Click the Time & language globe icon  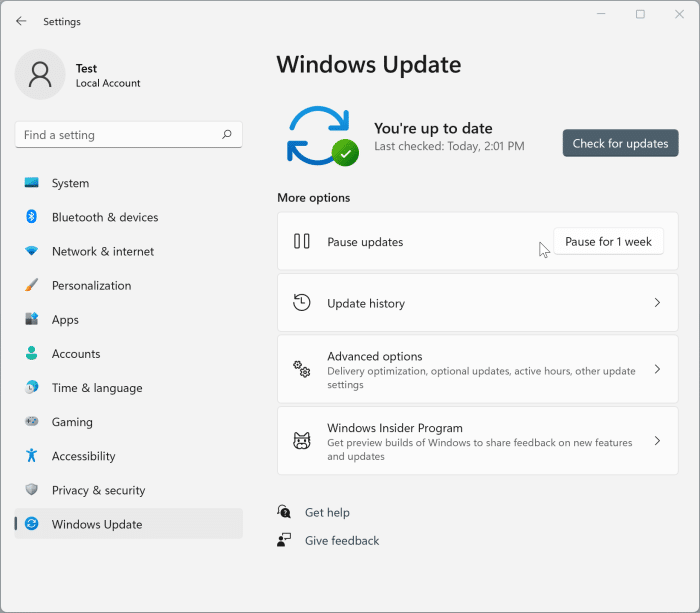31,387
